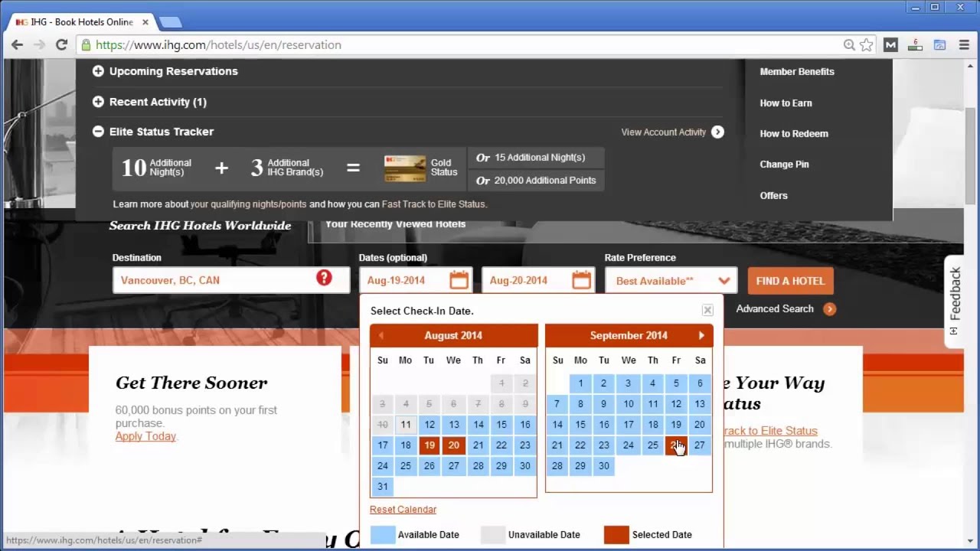Select September 30 in the calendar
The image size is (980, 551).
point(604,466)
